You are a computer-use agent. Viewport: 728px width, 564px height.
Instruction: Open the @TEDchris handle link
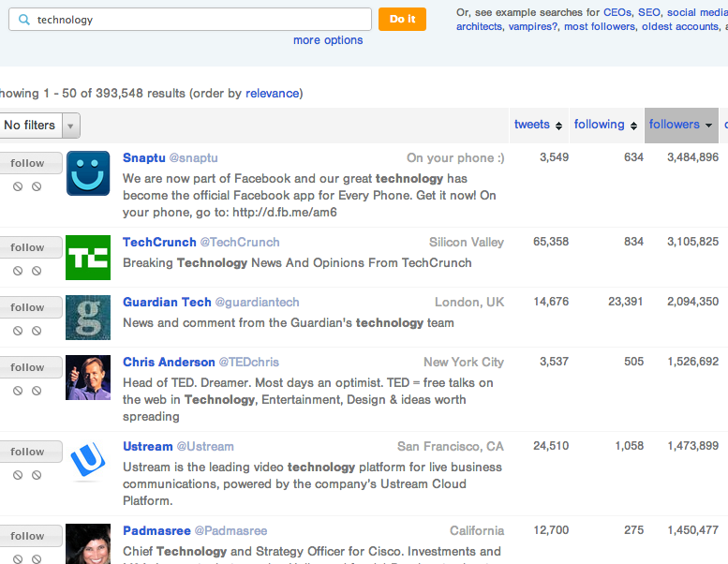249,362
